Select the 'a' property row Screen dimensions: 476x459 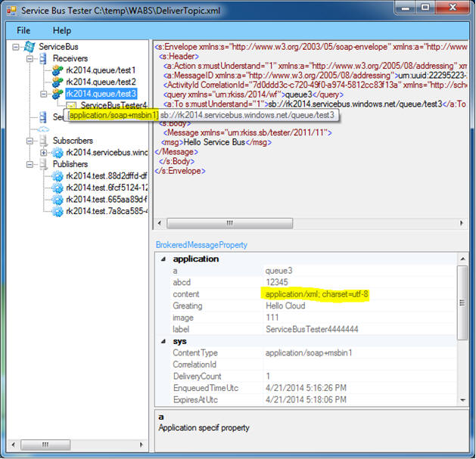tap(306, 271)
